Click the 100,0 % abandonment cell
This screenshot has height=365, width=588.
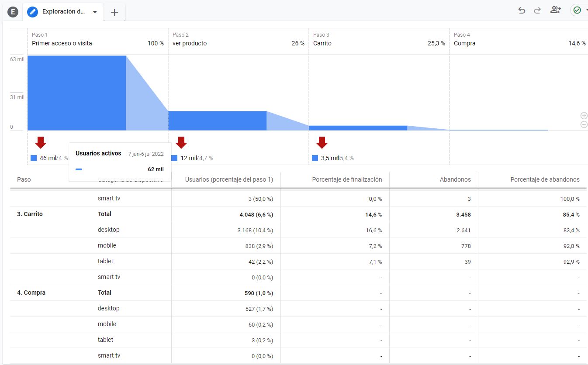tap(570, 199)
